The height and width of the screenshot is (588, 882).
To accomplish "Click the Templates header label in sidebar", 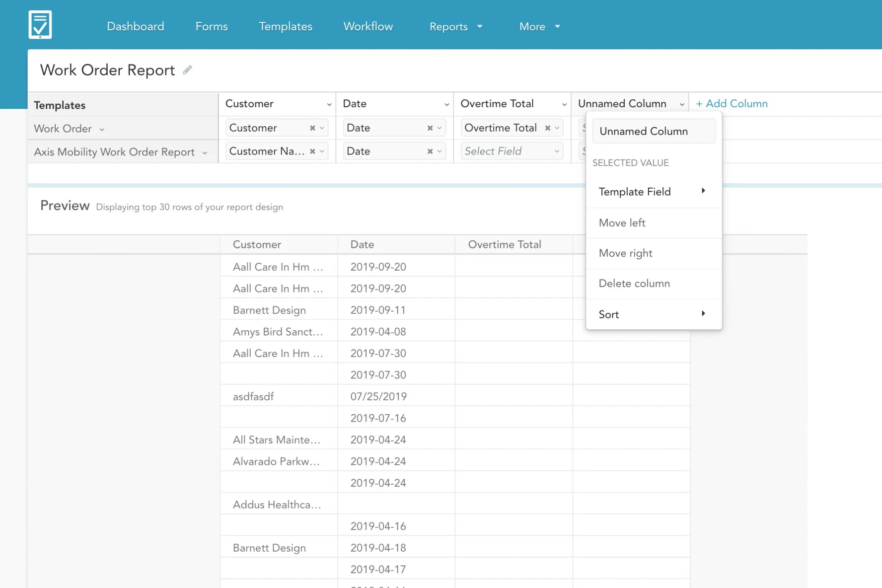I will click(60, 105).
